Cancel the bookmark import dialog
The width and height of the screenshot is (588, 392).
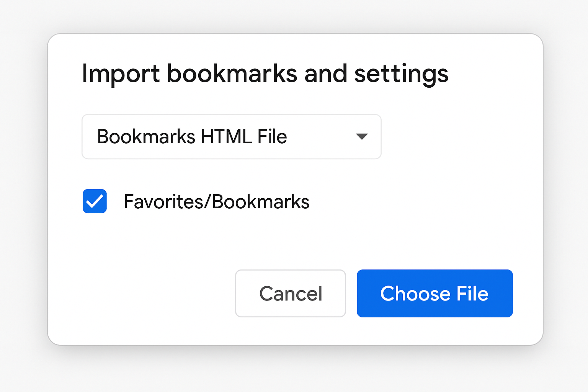pos(290,293)
